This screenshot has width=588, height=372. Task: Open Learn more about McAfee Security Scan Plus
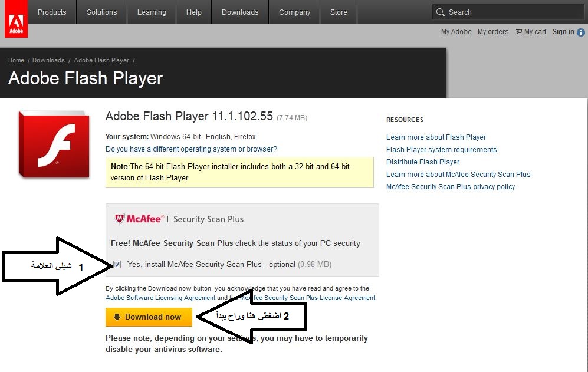tap(458, 175)
